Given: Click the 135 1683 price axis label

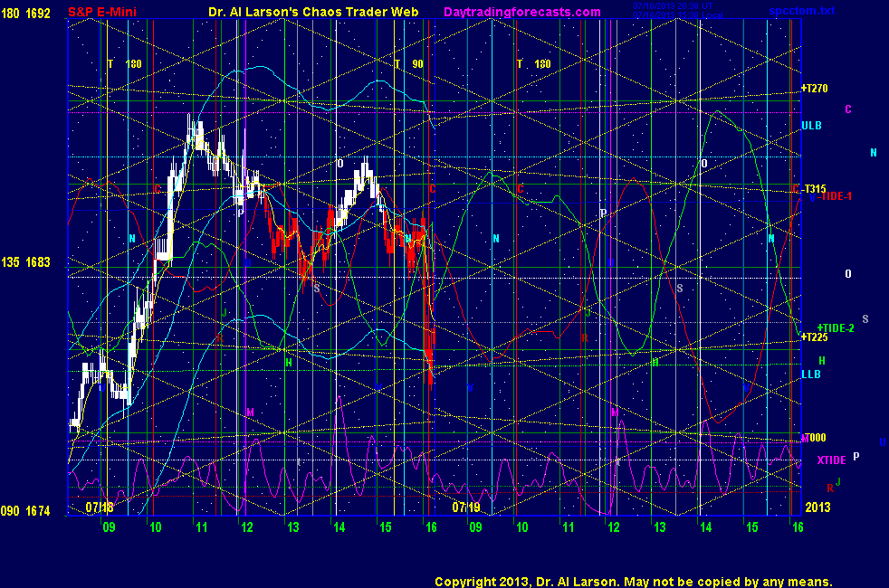Looking at the screenshot, I should 25,262.
